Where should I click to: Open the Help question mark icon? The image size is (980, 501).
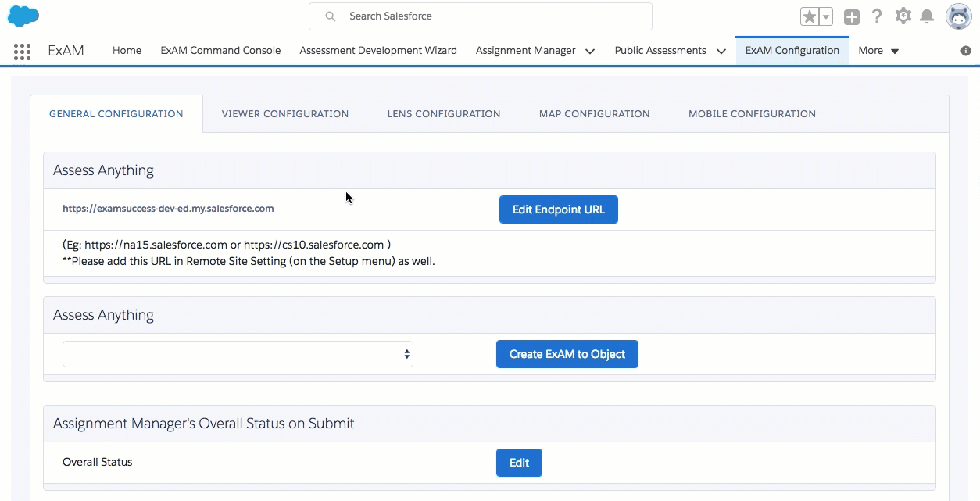pos(877,16)
